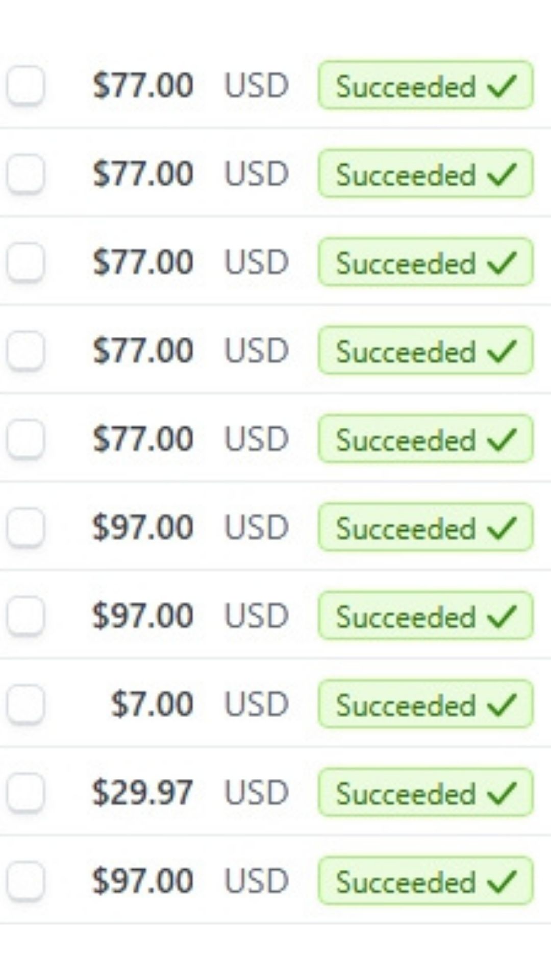
Task: Tick the bottom-most $97.00 row's checkbox
Action: point(26,880)
